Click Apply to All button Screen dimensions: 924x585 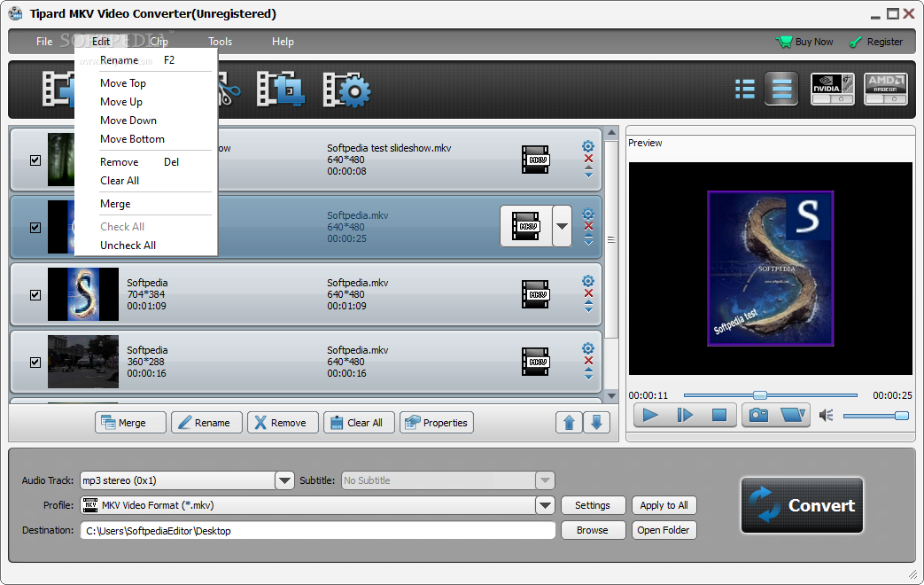tap(664, 505)
